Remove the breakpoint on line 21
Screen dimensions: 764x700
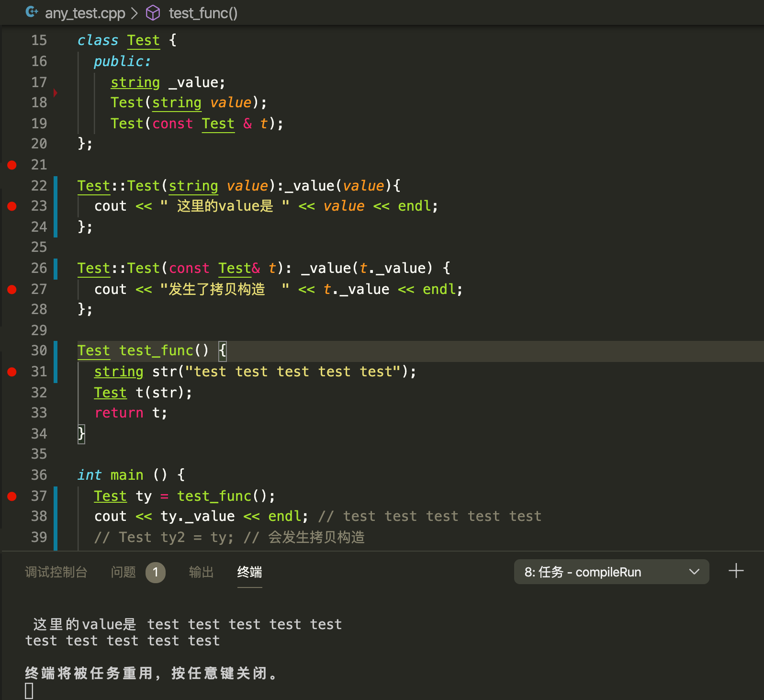point(12,165)
